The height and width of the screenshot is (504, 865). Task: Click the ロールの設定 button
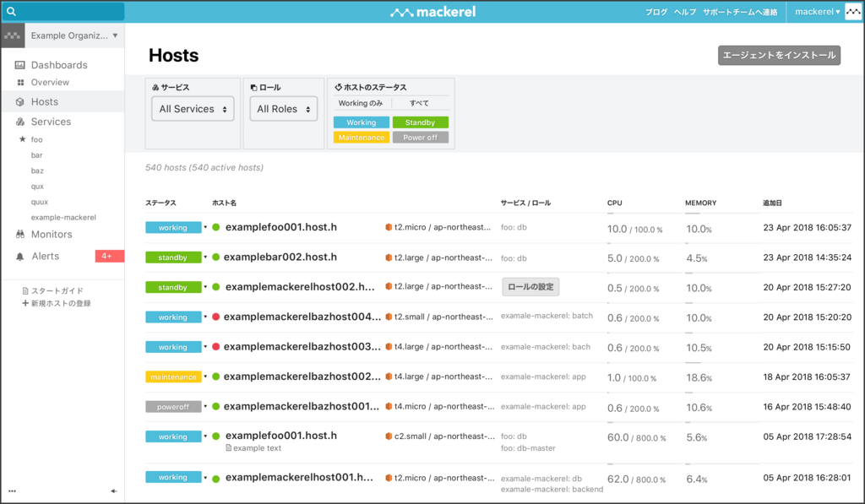coord(530,287)
